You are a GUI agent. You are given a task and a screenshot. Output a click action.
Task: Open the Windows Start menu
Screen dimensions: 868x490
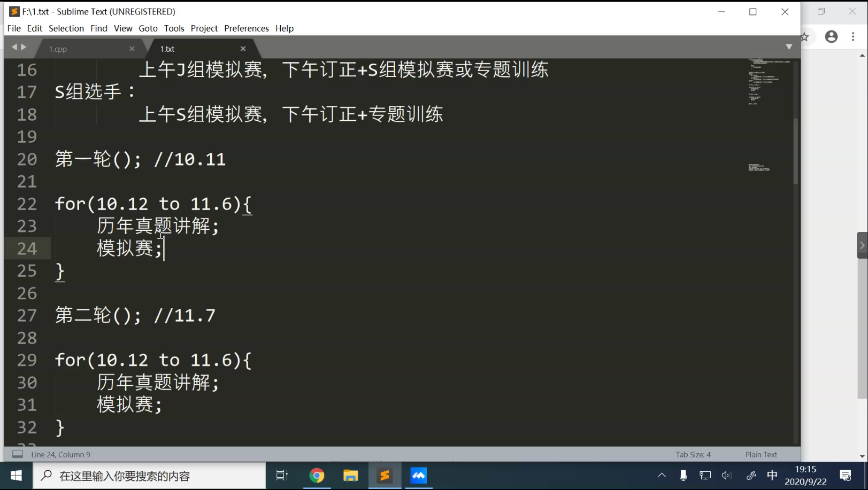click(16, 476)
